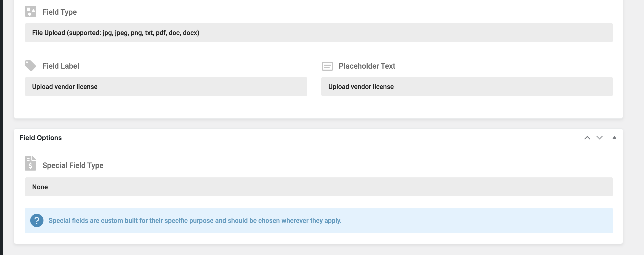Open the Special Field Type None dropdown
This screenshot has height=255, width=644.
pyautogui.click(x=318, y=187)
